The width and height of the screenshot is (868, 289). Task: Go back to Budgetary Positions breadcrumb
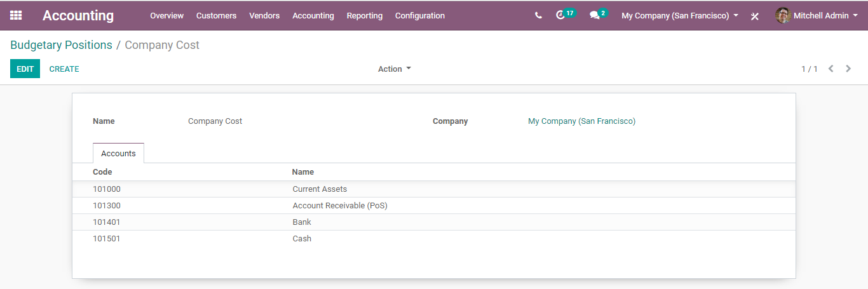61,45
